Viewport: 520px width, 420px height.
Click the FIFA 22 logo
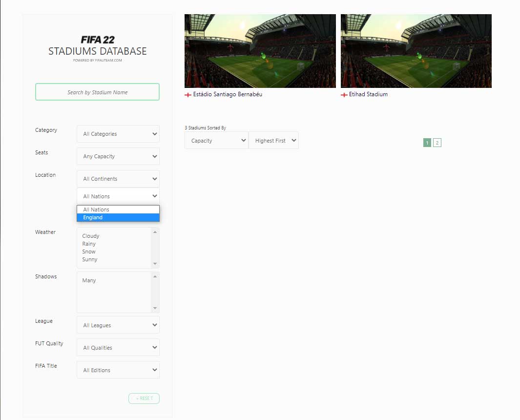[98, 40]
